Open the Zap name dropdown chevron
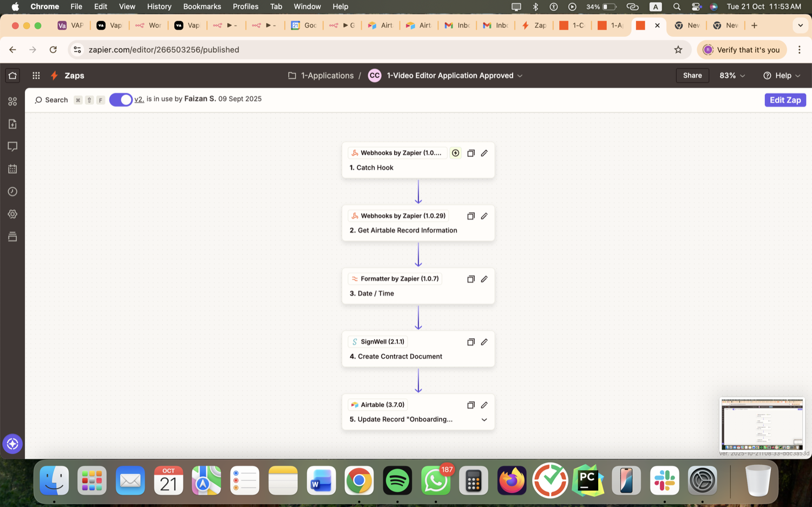The width and height of the screenshot is (812, 507). (520, 76)
